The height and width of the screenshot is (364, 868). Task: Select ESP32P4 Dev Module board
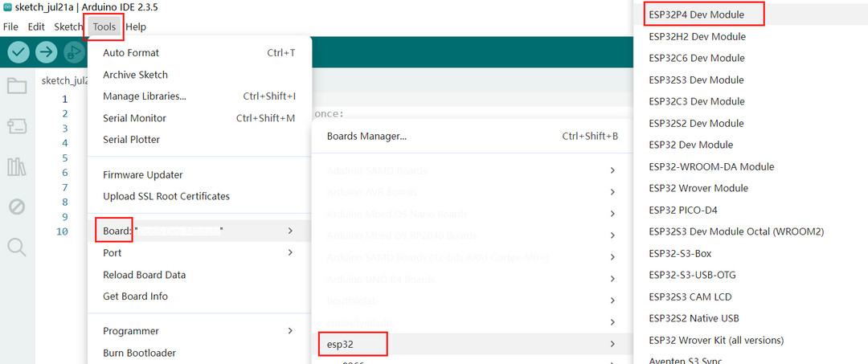(x=751, y=14)
